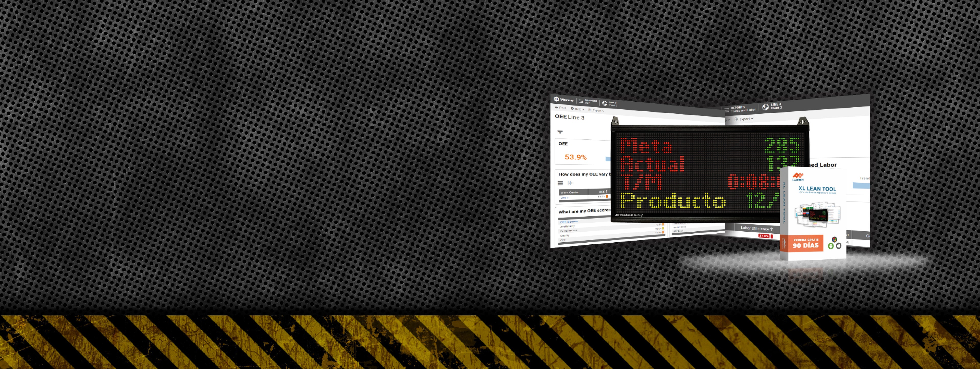This screenshot has width=980, height=369.
Task: Click the T/M line on the LED display
Action: tap(641, 182)
